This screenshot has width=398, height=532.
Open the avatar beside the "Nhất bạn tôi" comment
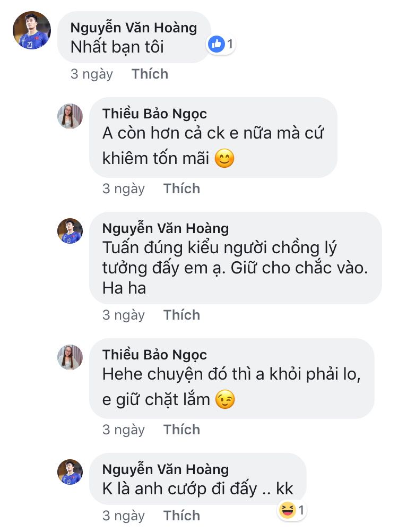tap(31, 30)
